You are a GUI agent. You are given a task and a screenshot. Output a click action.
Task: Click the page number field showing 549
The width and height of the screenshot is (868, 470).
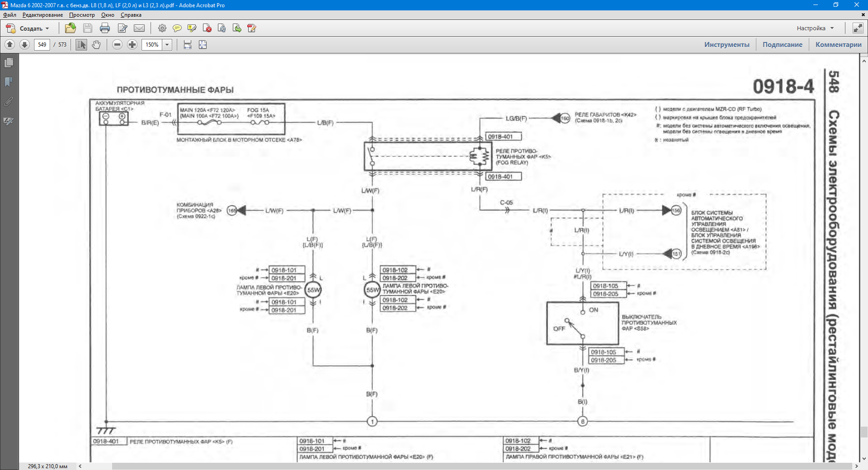[42, 45]
